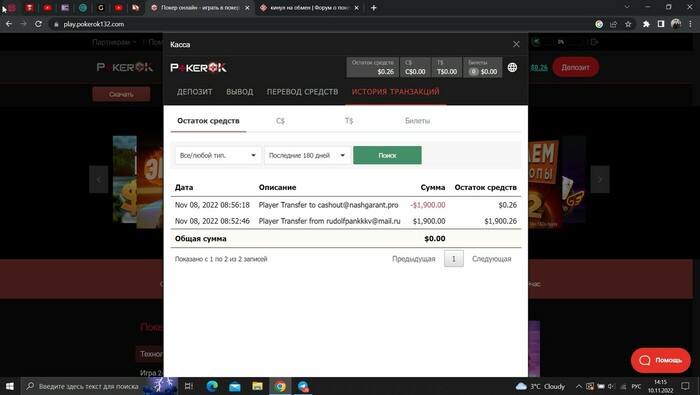The height and width of the screenshot is (395, 700).
Task: Open the Windows Start menu
Action: click(10, 386)
